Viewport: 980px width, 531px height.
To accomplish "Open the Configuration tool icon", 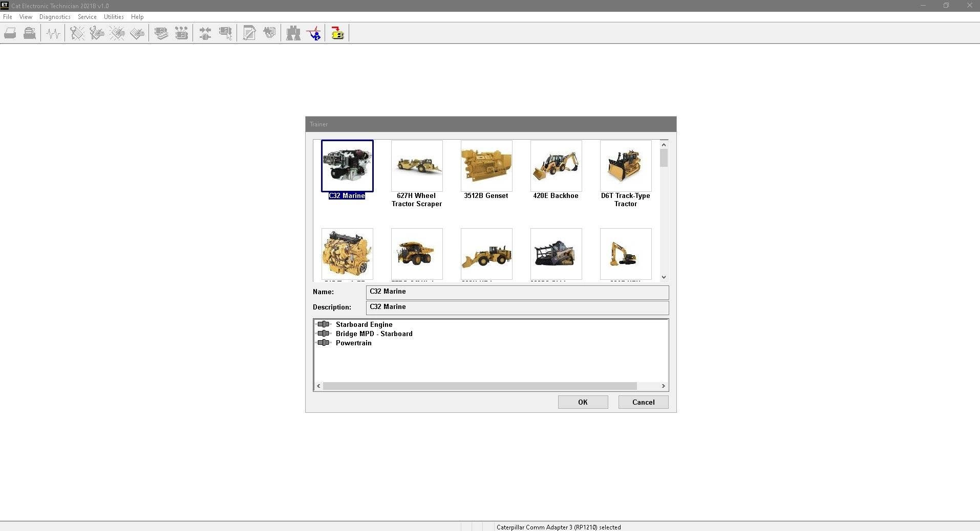I will (181, 34).
